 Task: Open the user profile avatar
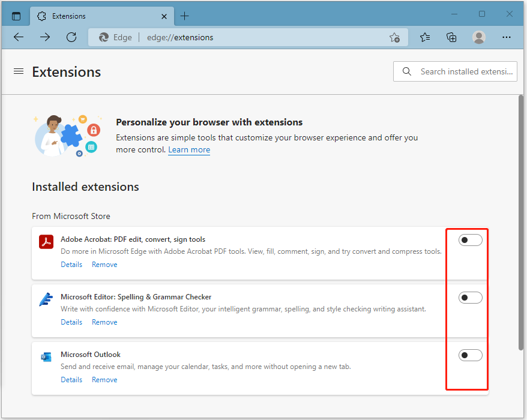478,37
